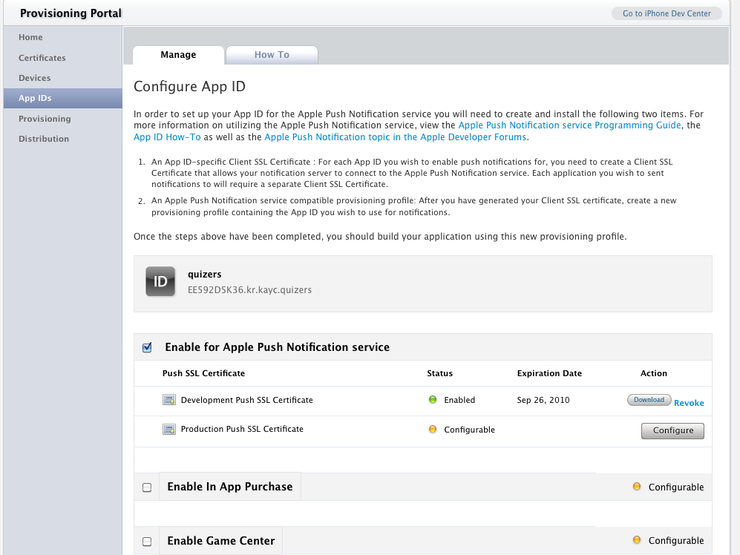
Task: Revoke the Development Push SSL Certificate
Action: pos(689,403)
